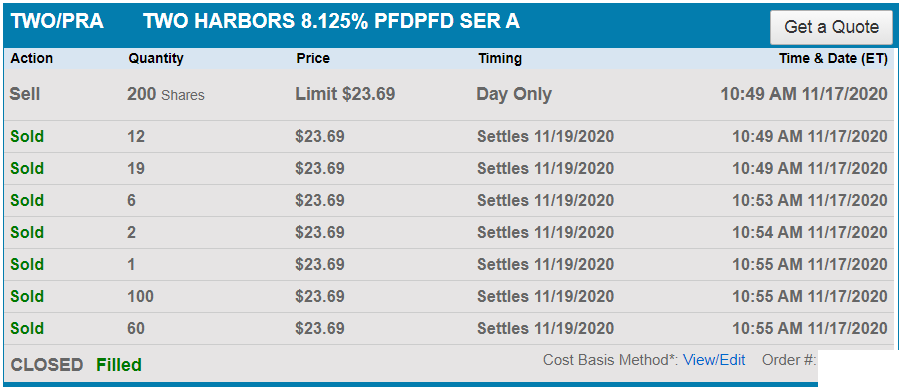Select the Sell 200 Shares order row

pyautogui.click(x=449, y=94)
